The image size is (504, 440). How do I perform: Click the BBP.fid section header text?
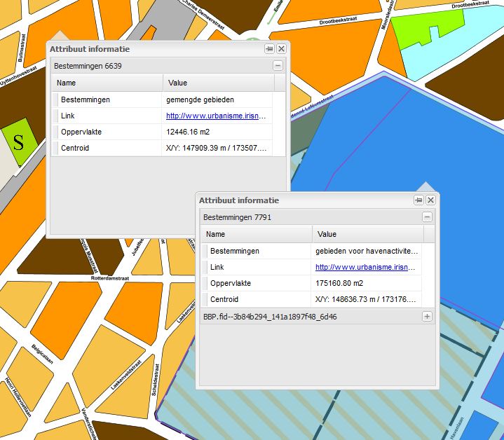pos(270,317)
